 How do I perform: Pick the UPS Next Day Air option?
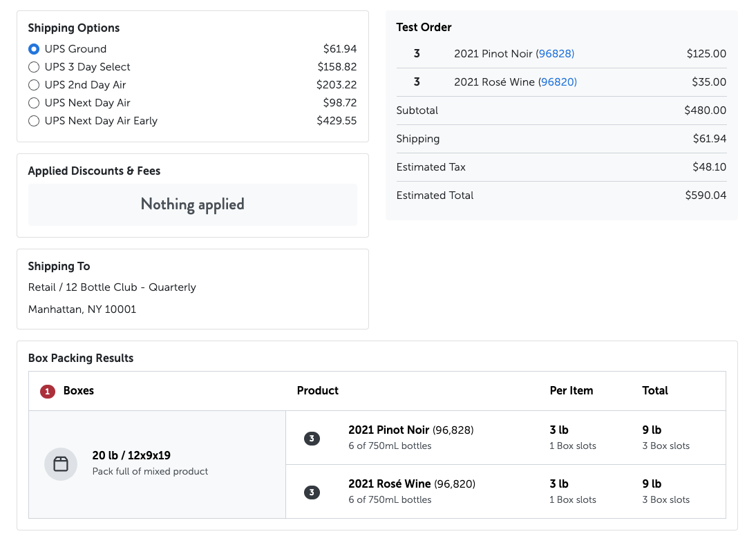(34, 103)
